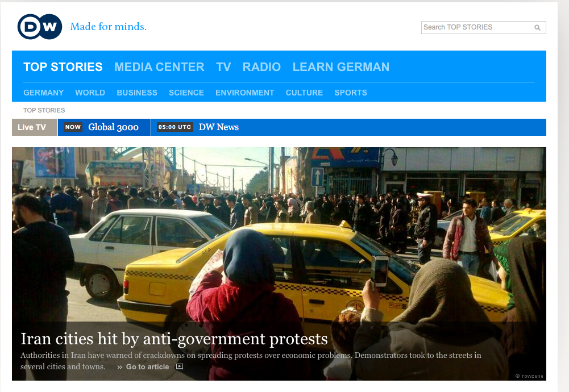Image resolution: width=569 pixels, height=392 pixels.
Task: Go to the SPORTS category
Action: tap(351, 93)
